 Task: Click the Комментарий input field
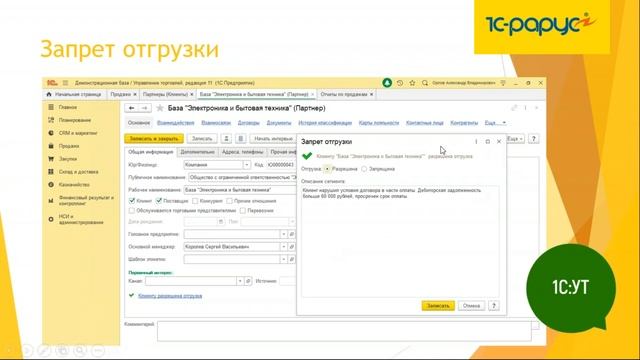344,331
